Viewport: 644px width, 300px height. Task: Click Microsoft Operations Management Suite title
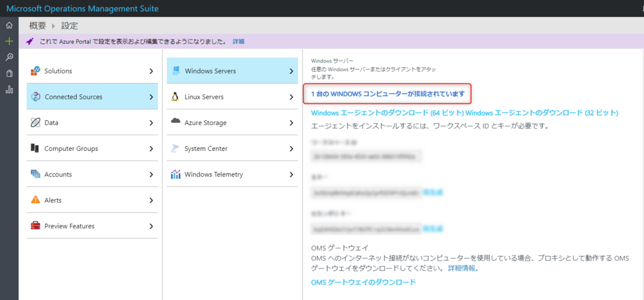tap(82, 9)
